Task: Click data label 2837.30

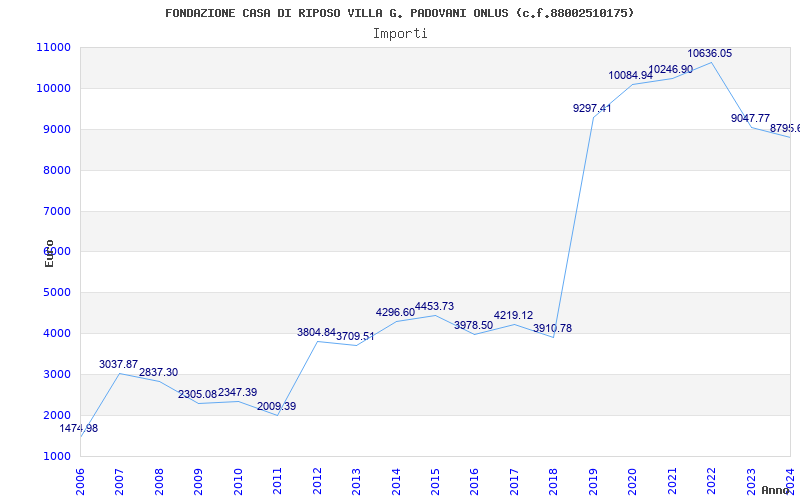Action: (x=159, y=372)
